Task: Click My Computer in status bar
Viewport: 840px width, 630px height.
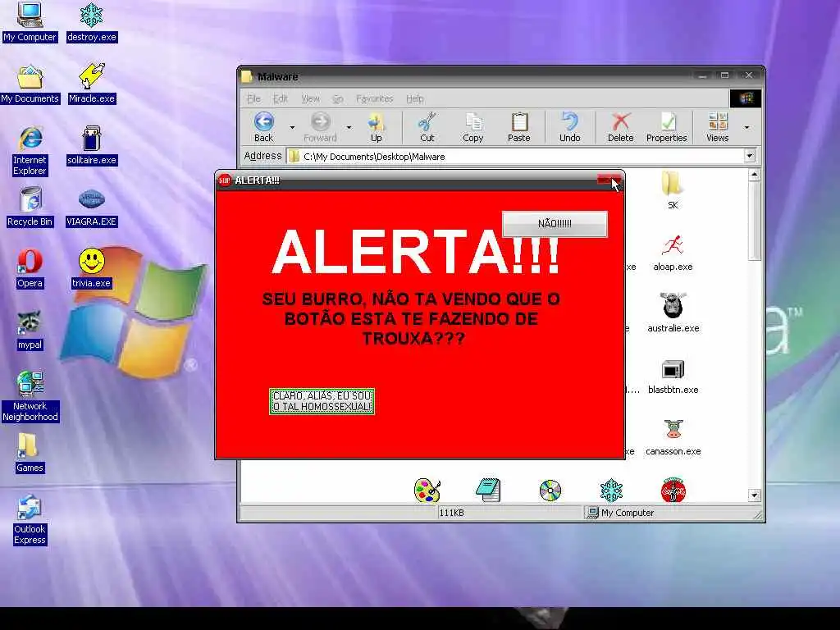Action: click(x=620, y=513)
